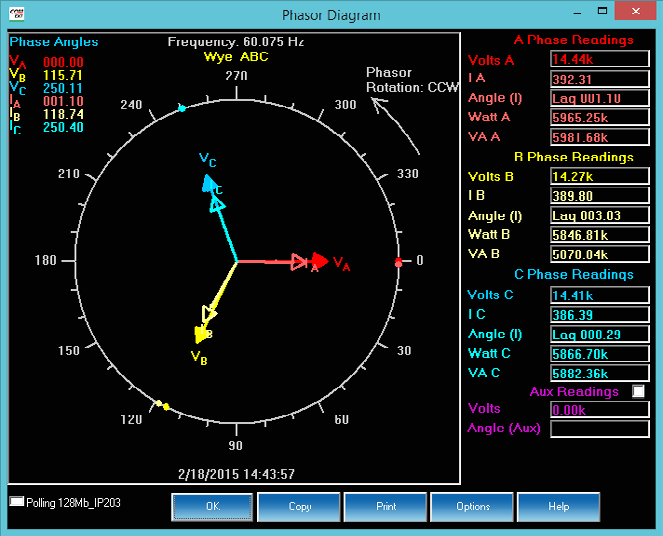Click the VA C field 5882.36k
The image size is (663, 536).
coord(600,373)
